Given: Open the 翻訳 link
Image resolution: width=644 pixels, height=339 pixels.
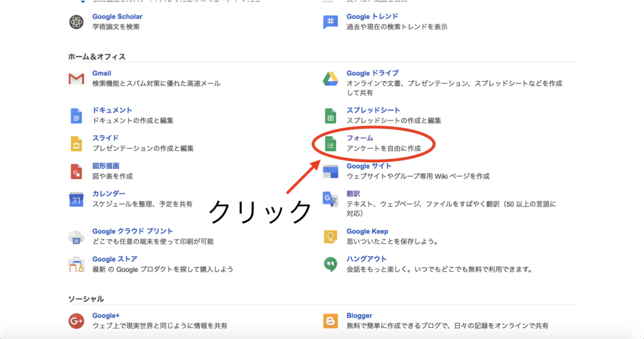Looking at the screenshot, I should 353,194.
